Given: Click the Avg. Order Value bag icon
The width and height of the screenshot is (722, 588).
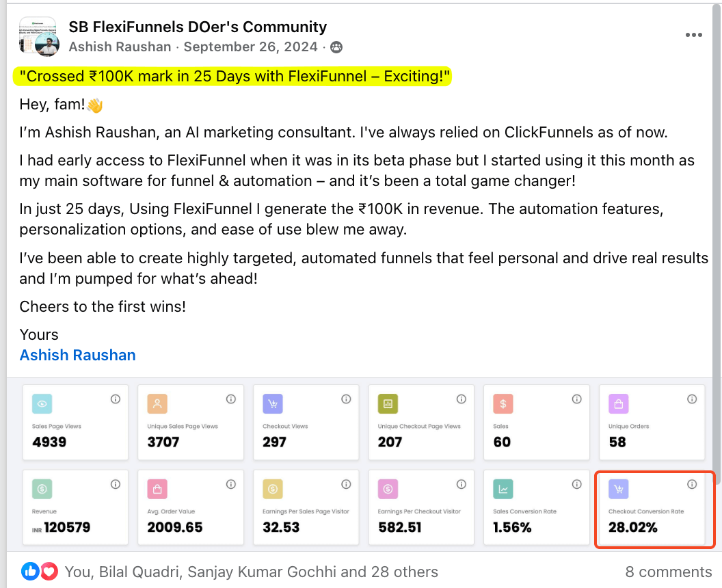Looking at the screenshot, I should pos(157,489).
